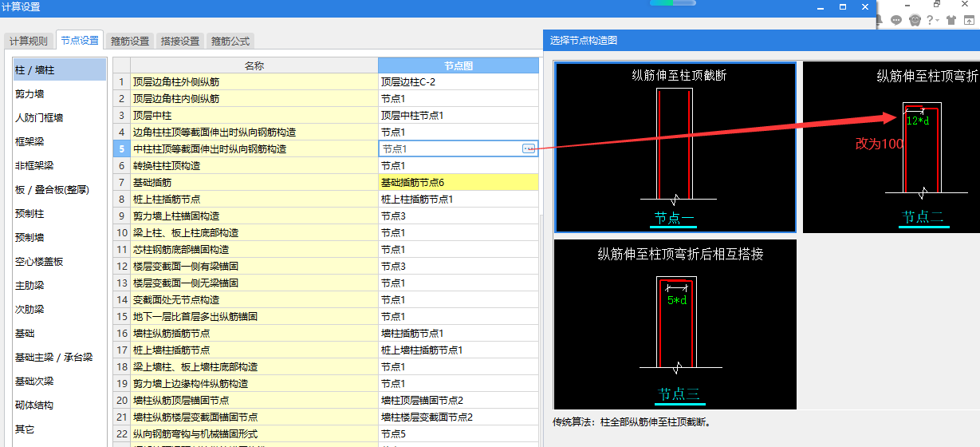Image resolution: width=980 pixels, height=447 pixels.
Task: Edit the 5*d value in 节点三 diagram
Action: point(678,300)
